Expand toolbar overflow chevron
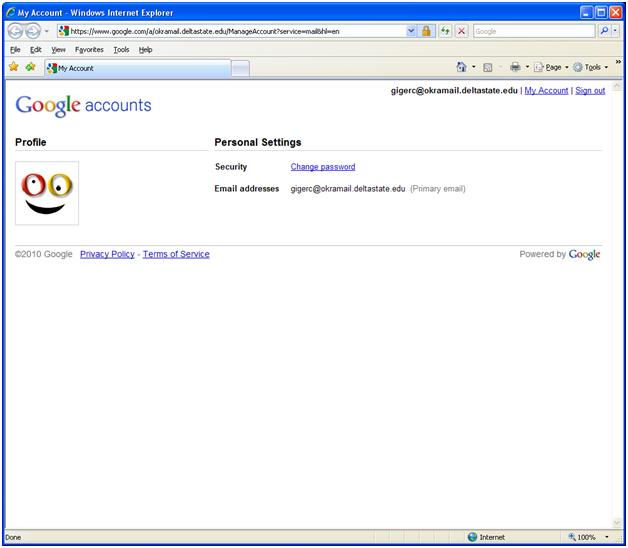This screenshot has width=628, height=548. pos(618,62)
